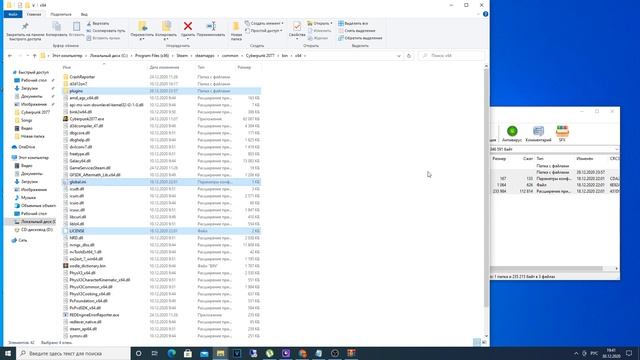Select the LICENSE file
Viewport: 640px width, 360px height.
coord(161,231)
